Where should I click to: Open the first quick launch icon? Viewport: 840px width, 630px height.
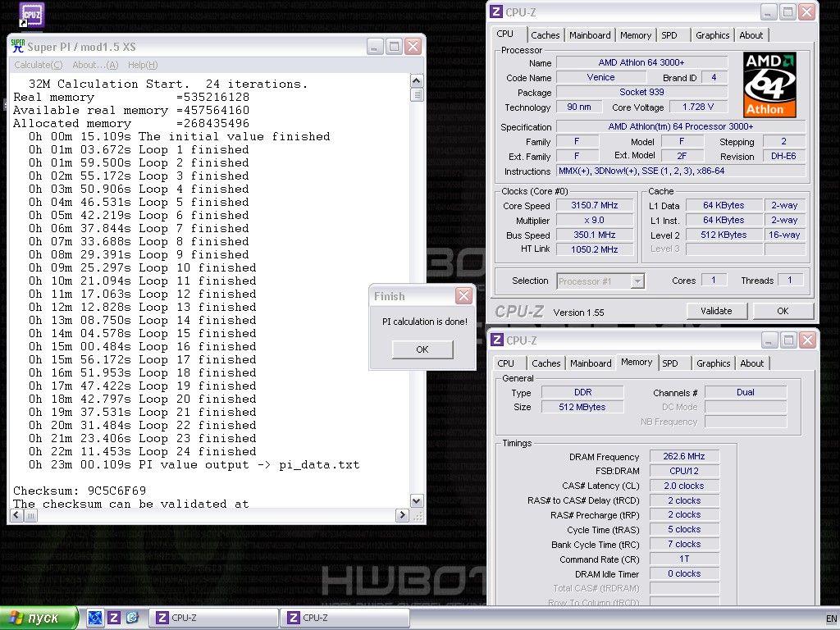[95, 618]
